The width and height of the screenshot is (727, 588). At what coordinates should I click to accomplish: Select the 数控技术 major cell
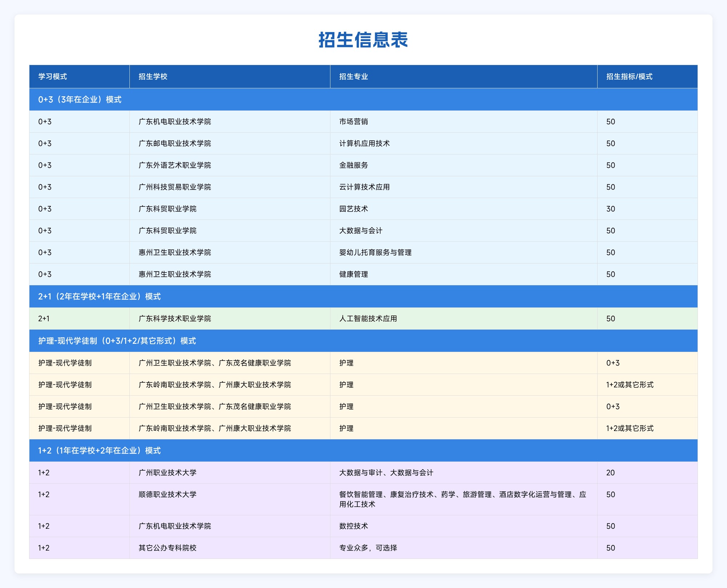click(x=464, y=526)
